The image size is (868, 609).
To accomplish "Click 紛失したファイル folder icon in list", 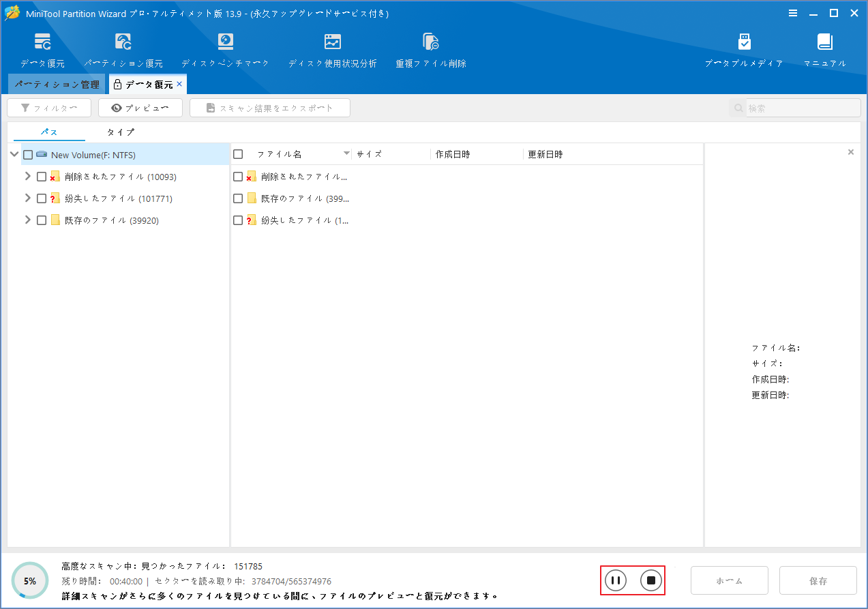I will 251,220.
